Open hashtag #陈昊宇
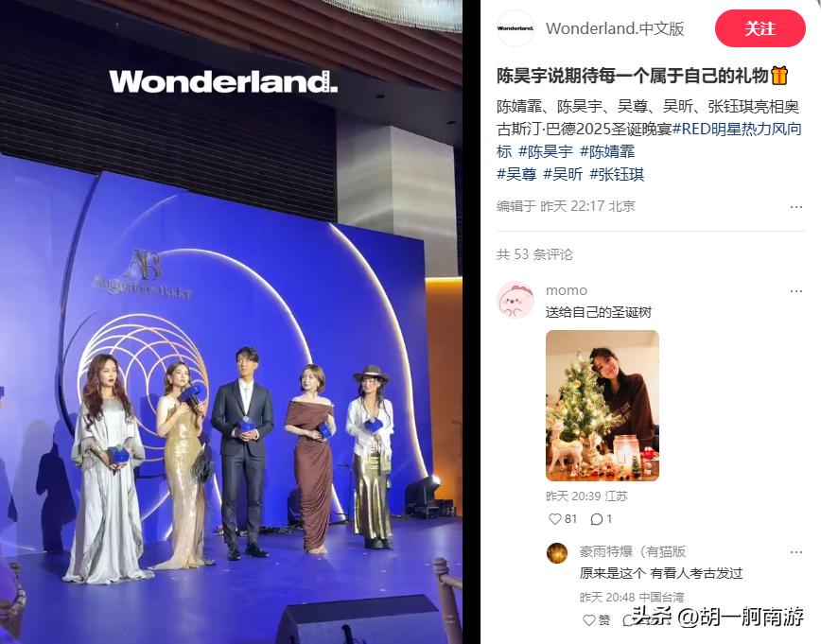Image resolution: width=821 pixels, height=644 pixels. tap(546, 152)
